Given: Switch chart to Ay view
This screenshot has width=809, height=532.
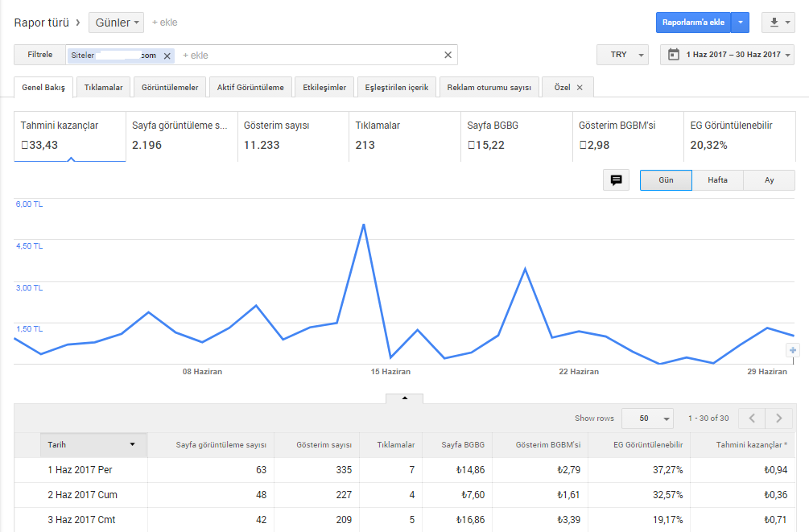Looking at the screenshot, I should coord(770,180).
